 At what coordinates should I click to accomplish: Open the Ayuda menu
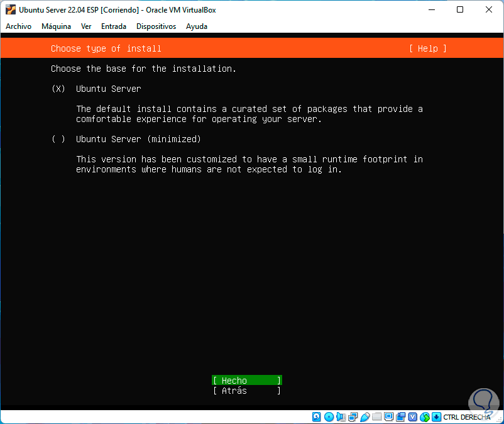197,26
